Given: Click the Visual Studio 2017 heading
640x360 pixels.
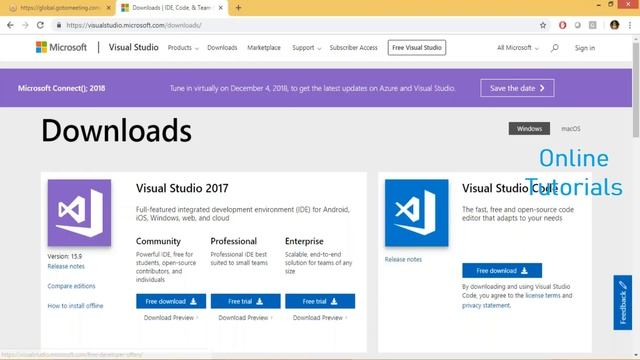Looking at the screenshot, I should click(x=182, y=188).
